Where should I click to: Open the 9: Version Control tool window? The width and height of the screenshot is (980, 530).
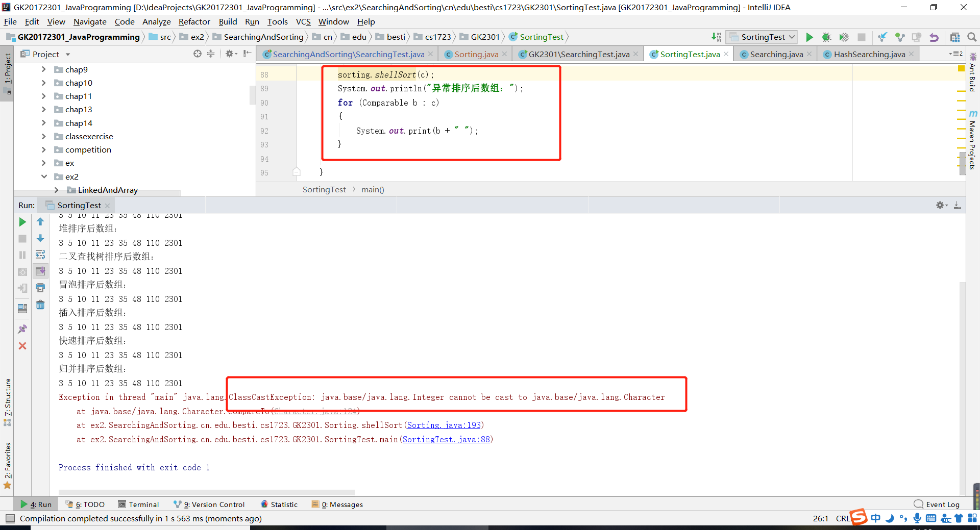coord(209,504)
